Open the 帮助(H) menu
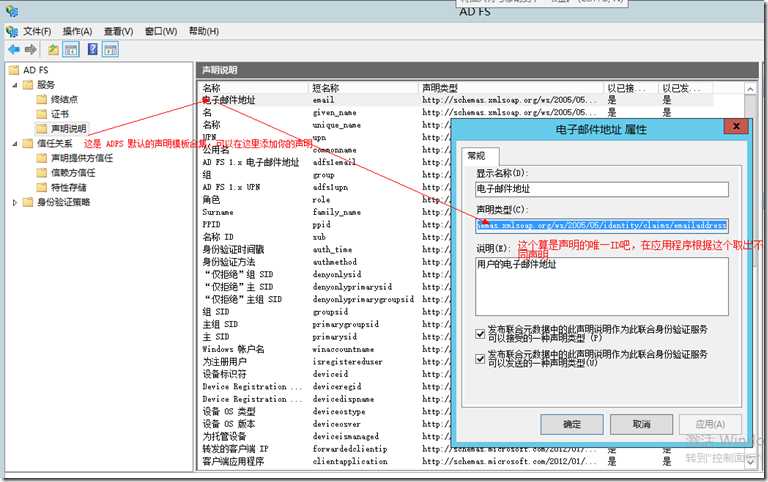The width and height of the screenshot is (768, 482). pyautogui.click(x=204, y=31)
